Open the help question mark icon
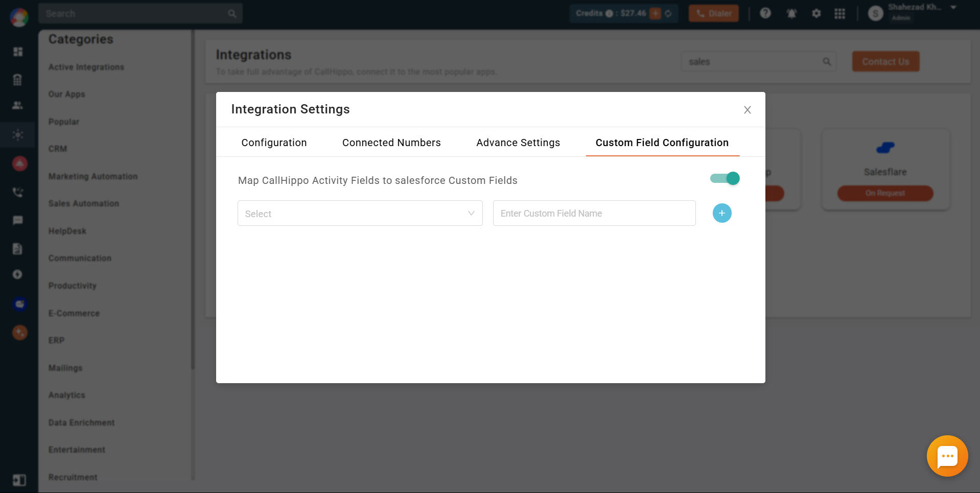The width and height of the screenshot is (980, 493). tap(765, 13)
